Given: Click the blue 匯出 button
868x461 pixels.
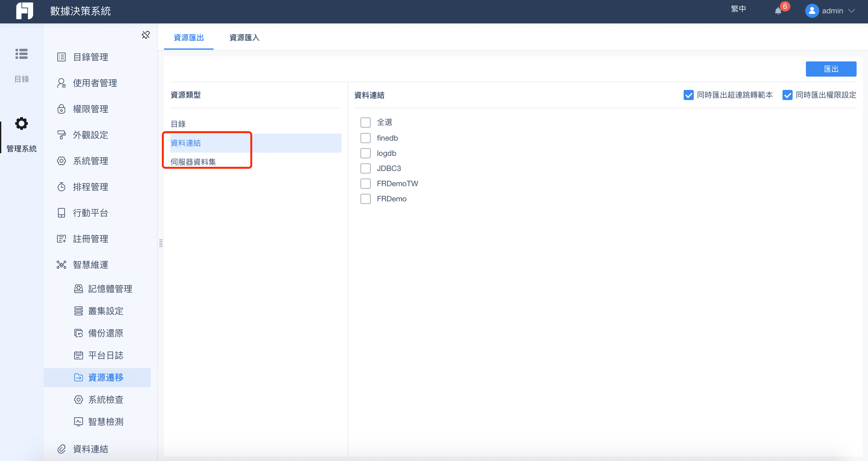Looking at the screenshot, I should pos(831,69).
